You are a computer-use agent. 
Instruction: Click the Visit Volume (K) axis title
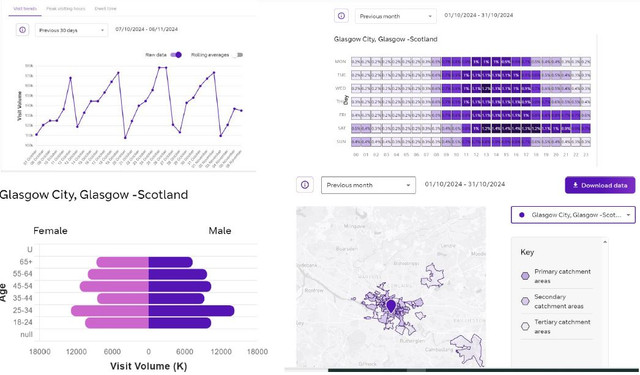[x=149, y=366]
